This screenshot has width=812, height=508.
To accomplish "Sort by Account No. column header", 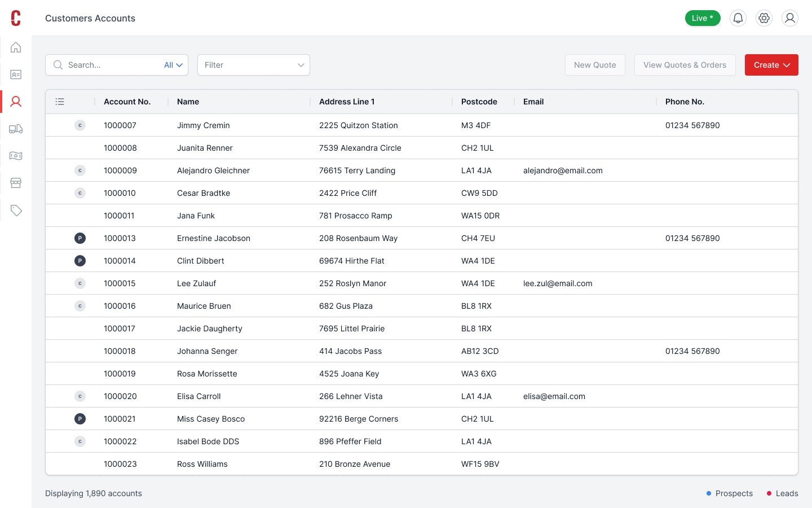I will [127, 102].
